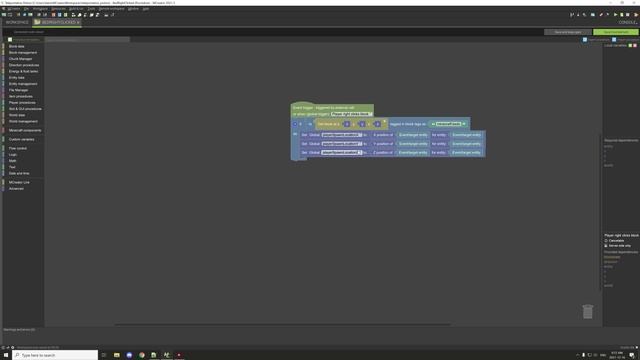Open Block data category

pyautogui.click(x=17, y=46)
